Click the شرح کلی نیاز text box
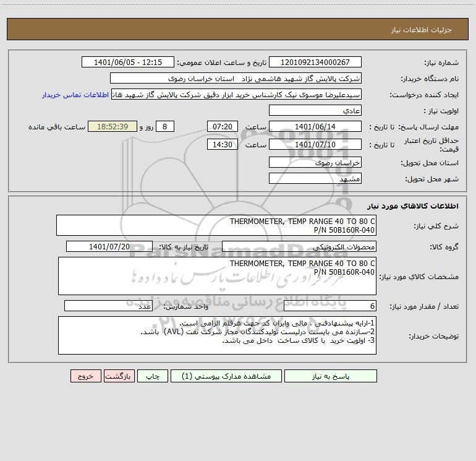This screenshot has width=476, height=461. coord(216,225)
